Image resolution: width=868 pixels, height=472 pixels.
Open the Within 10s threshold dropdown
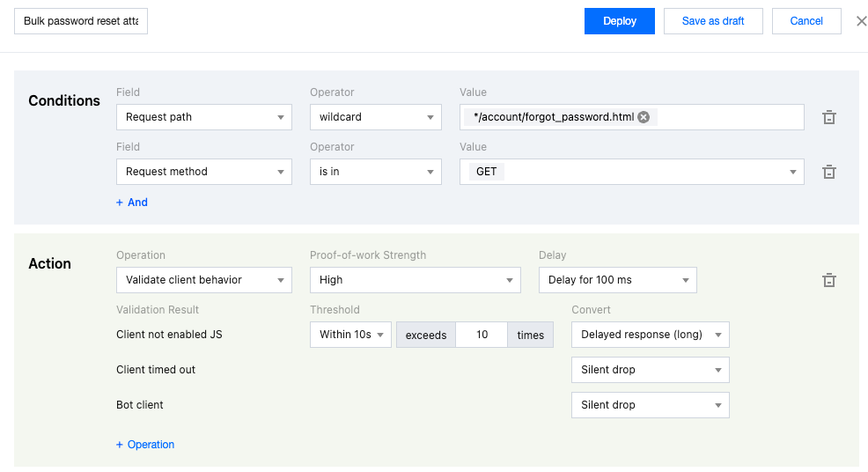(x=350, y=335)
